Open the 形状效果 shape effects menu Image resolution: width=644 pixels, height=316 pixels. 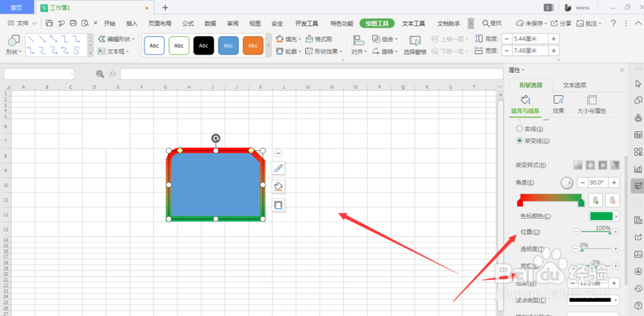click(x=324, y=51)
